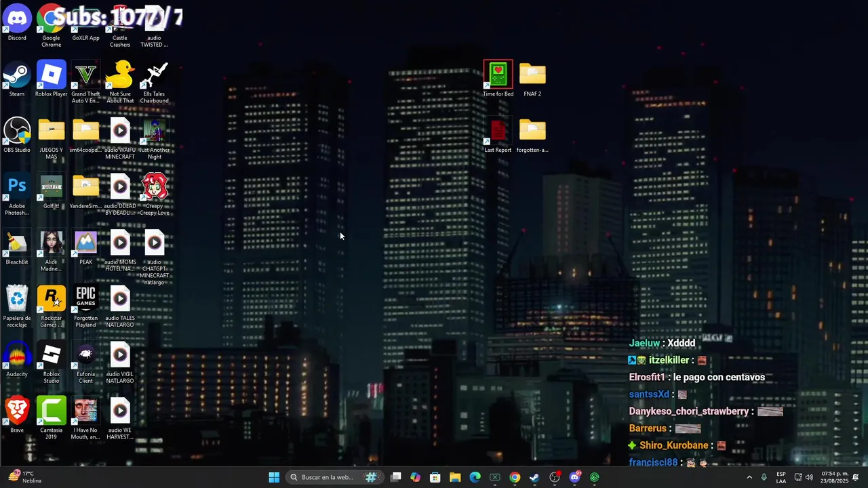
Task: Launch the Roblox Studio shortcut
Action: (x=51, y=363)
